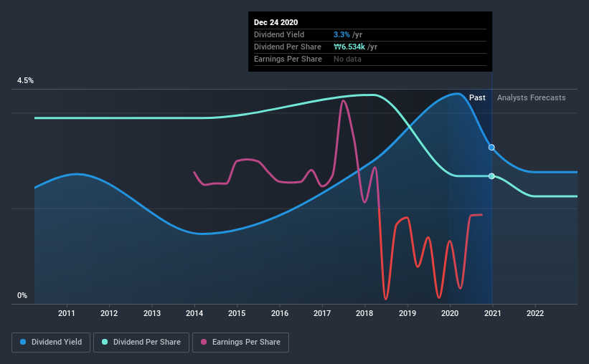Click the 2018 x-axis year label
Image resolution: width=589 pixels, height=364 pixels.
coord(364,313)
